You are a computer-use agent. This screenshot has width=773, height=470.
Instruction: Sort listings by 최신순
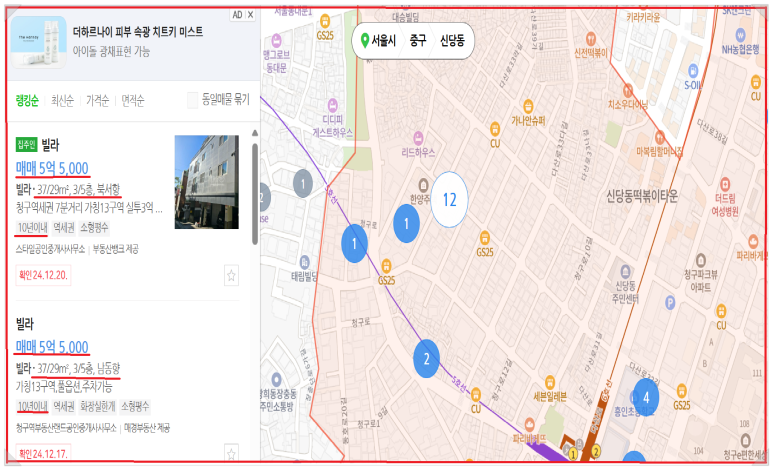tap(63, 101)
